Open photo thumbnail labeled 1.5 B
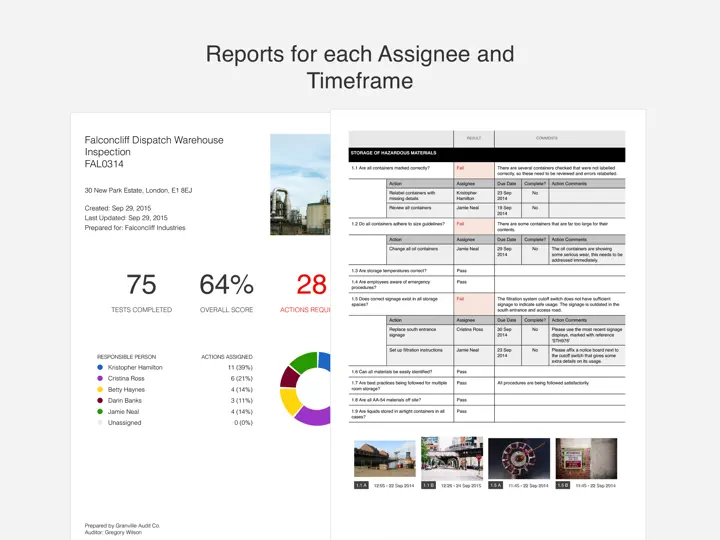 (x=586, y=458)
